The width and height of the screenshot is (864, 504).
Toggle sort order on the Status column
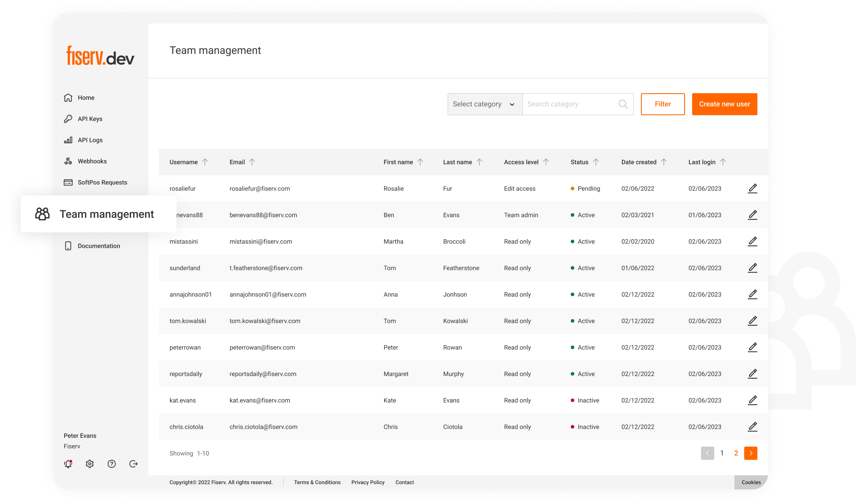596,162
